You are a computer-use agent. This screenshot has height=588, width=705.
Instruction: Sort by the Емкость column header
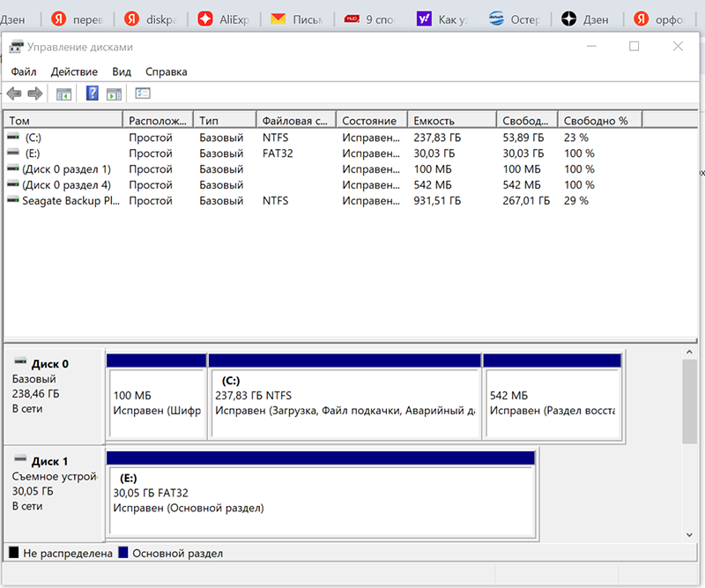click(452, 121)
